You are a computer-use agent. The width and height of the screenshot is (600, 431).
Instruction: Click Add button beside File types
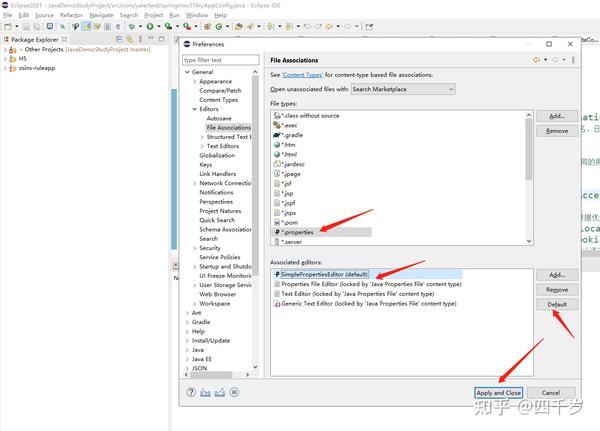point(557,116)
